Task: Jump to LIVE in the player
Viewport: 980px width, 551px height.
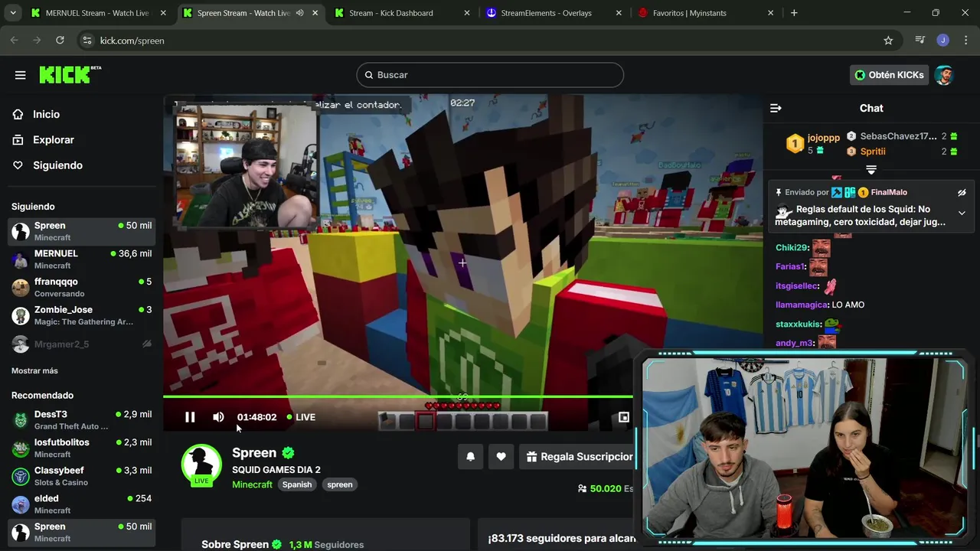Action: pos(301,417)
